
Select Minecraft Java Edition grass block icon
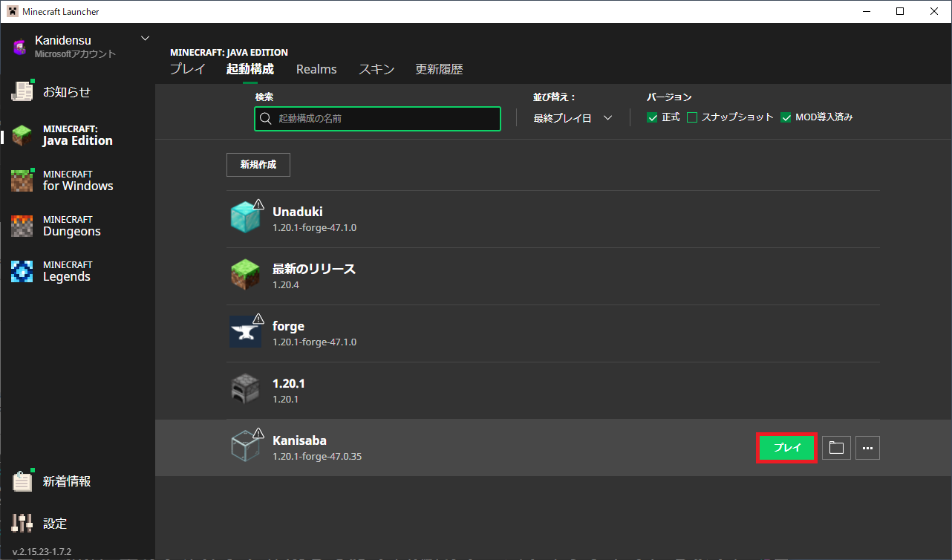[x=22, y=135]
